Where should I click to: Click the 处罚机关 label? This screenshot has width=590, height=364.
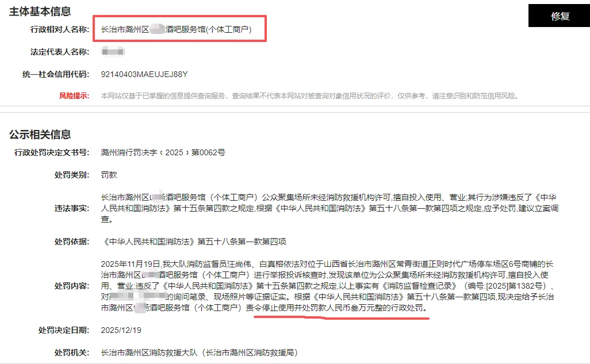pos(71,352)
